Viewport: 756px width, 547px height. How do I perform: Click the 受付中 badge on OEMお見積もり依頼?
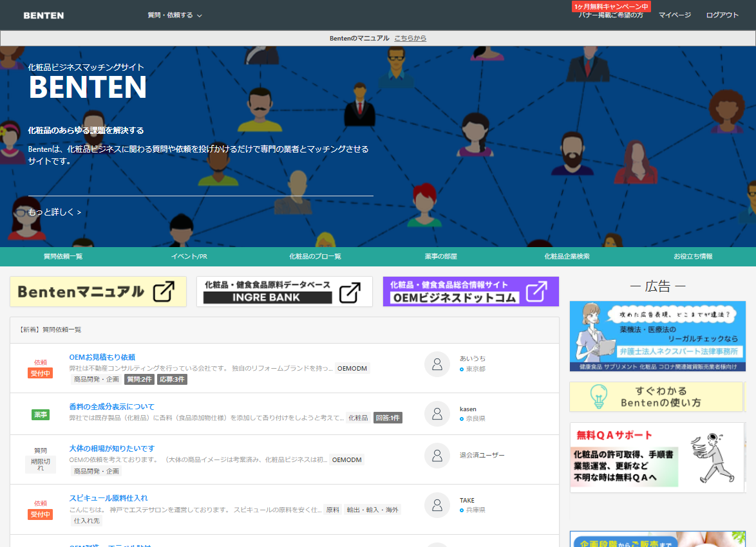point(41,373)
